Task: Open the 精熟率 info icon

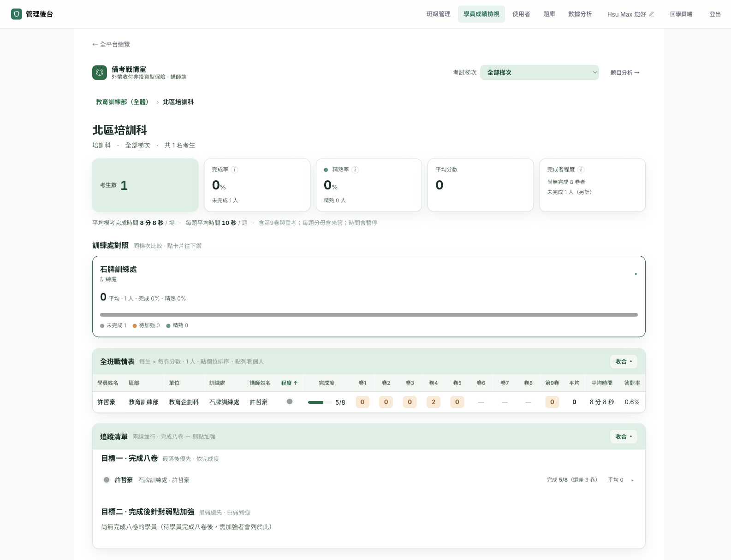Action: 355,170
